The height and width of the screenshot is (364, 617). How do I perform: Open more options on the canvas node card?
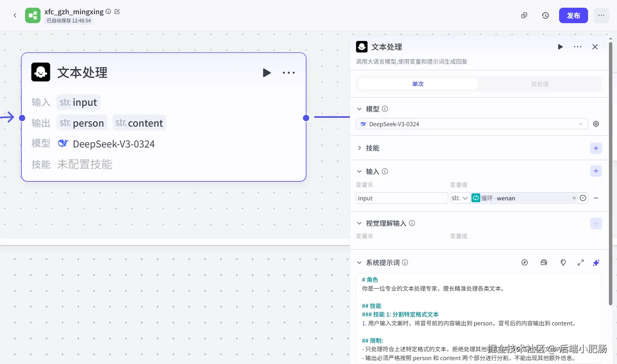tap(289, 73)
